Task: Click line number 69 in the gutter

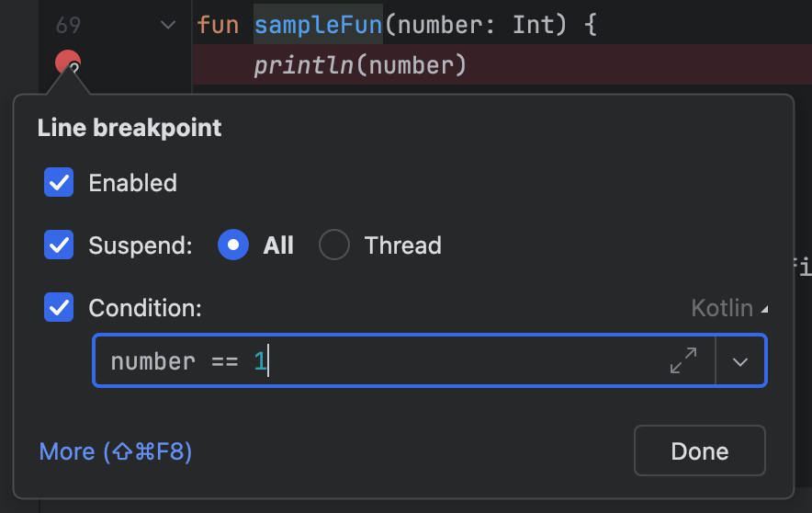Action: click(69, 25)
